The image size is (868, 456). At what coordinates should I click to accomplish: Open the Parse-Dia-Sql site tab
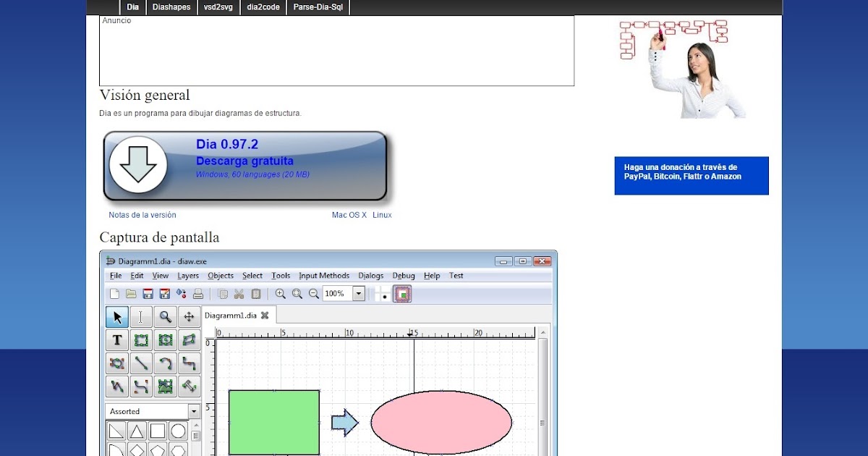point(318,7)
